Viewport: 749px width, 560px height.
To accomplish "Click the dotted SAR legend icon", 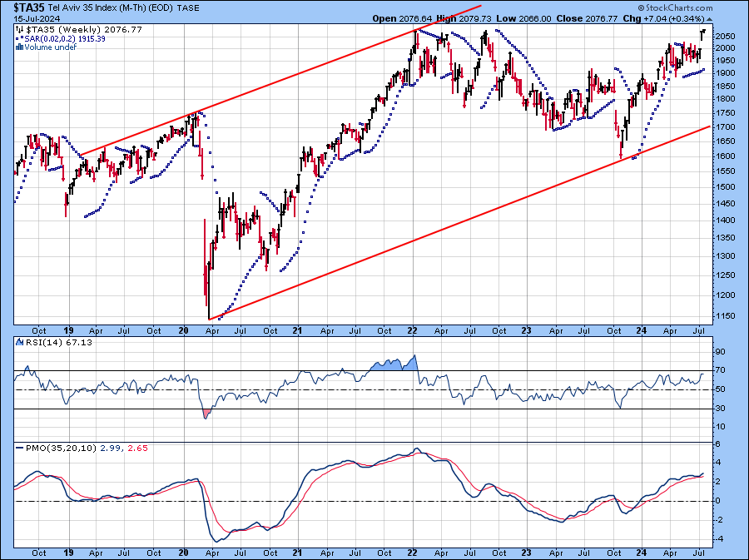I will [20, 38].
